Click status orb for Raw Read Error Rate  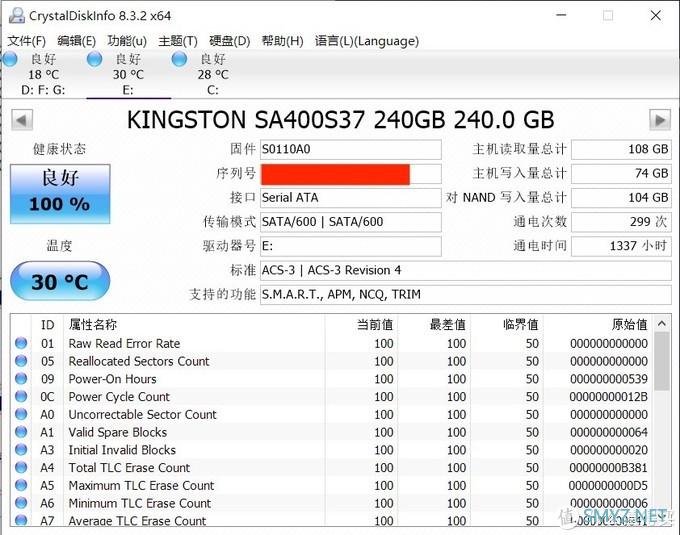[x=21, y=343]
